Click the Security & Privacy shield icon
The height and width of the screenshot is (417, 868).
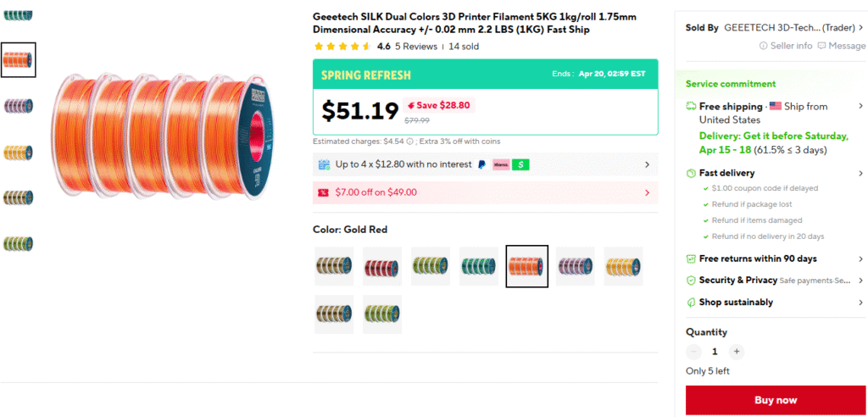click(x=691, y=281)
